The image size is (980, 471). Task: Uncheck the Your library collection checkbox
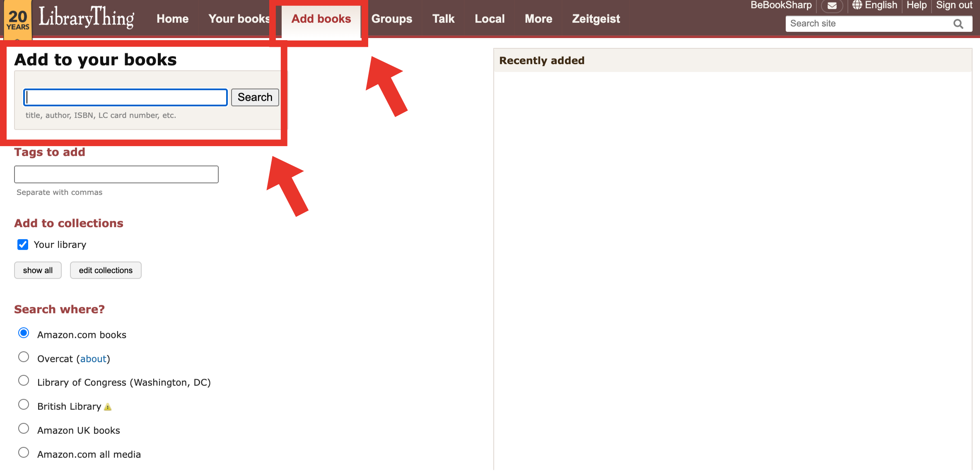click(23, 245)
